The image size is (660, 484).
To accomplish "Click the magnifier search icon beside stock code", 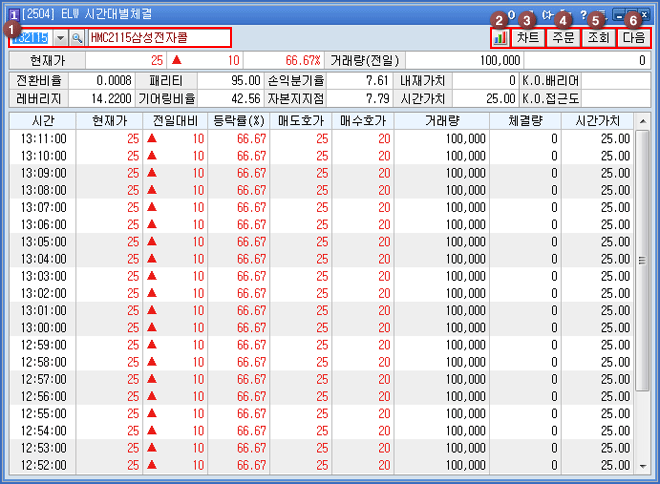I will 76,37.
